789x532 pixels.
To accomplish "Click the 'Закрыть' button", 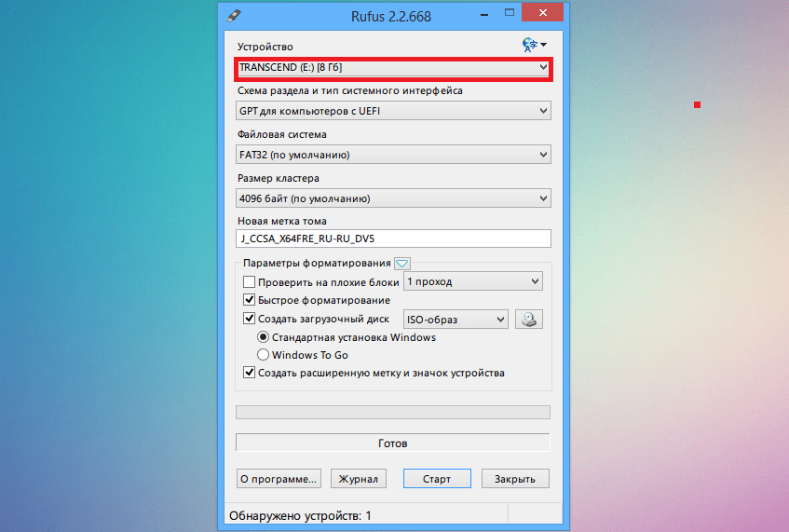I will pos(515,479).
